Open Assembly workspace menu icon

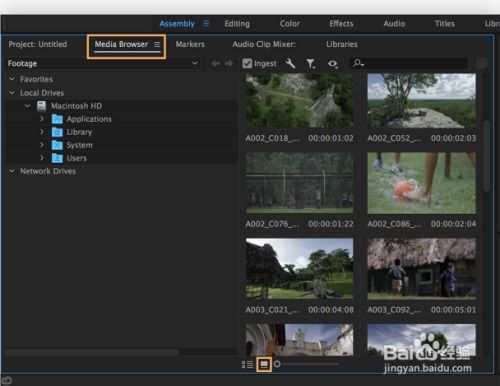[206, 23]
